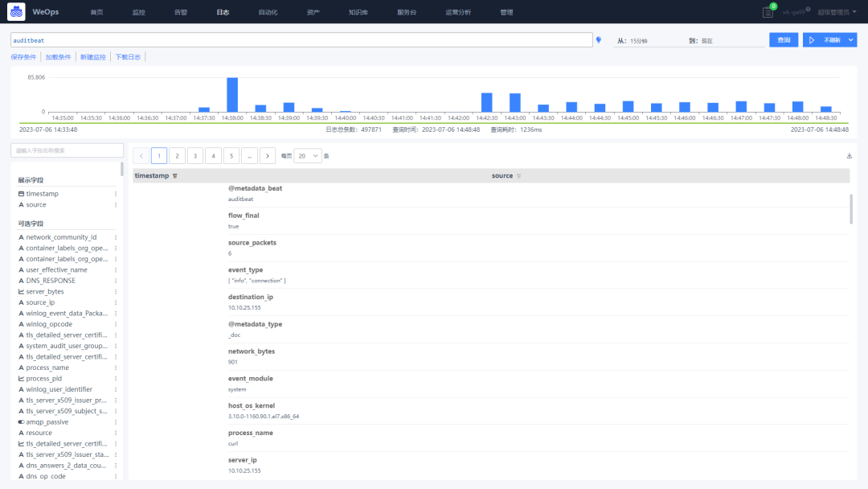Go to page 5 of results

point(231,156)
